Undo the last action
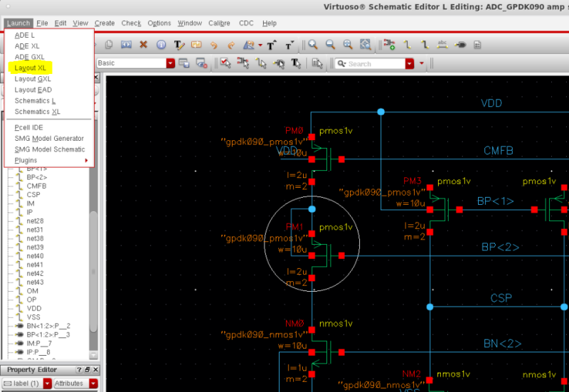The height and width of the screenshot is (392, 569). point(214,45)
